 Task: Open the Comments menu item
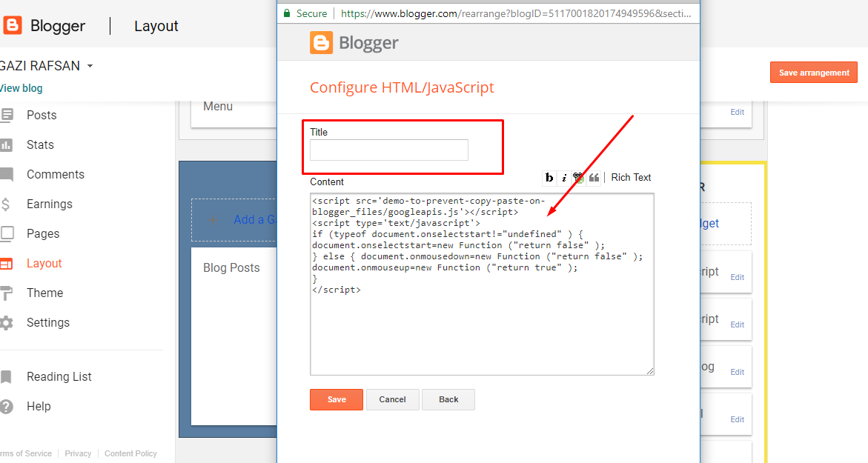click(x=56, y=174)
